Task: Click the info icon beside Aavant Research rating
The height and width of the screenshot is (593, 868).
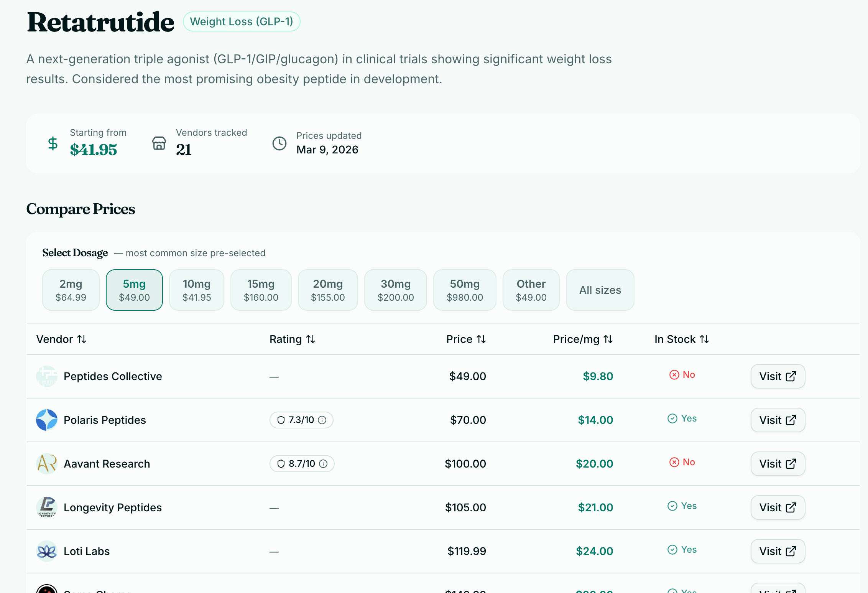Action: [x=323, y=464]
